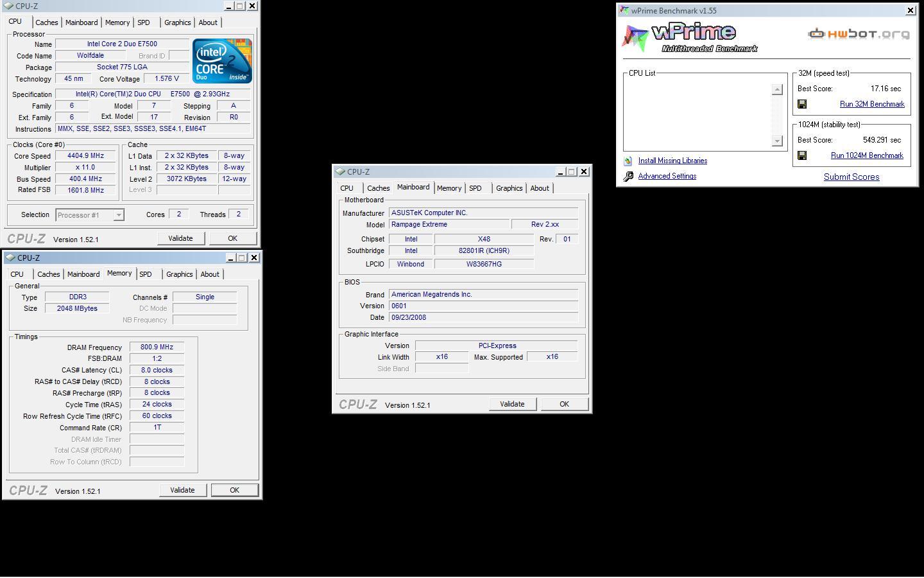
Task: Open Graphics tab in Memory CPU-Z window
Action: 180,274
